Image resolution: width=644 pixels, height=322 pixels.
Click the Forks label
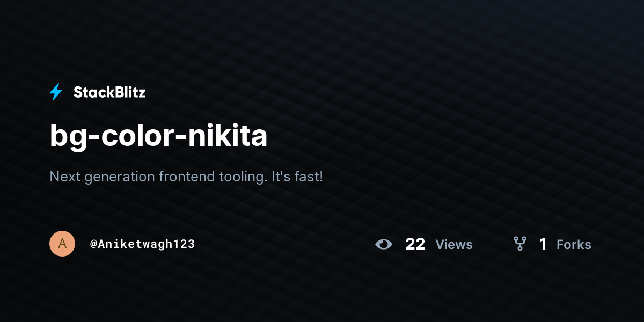pos(574,245)
